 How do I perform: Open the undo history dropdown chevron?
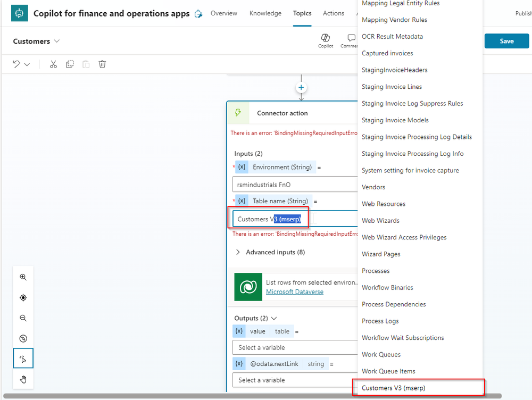tap(27, 64)
